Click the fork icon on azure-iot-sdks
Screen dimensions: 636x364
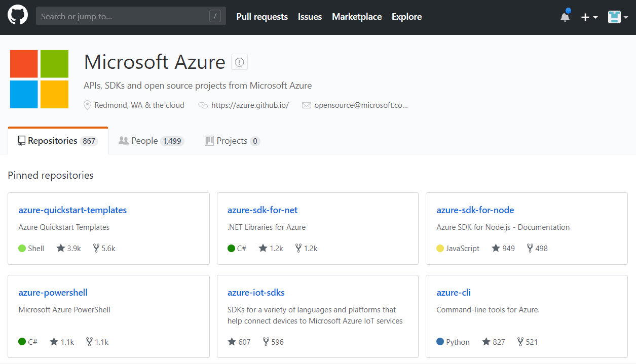(x=266, y=342)
